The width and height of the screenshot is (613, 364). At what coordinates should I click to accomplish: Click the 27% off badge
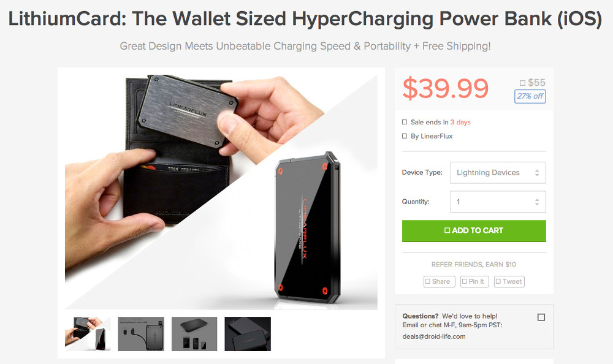tap(530, 96)
